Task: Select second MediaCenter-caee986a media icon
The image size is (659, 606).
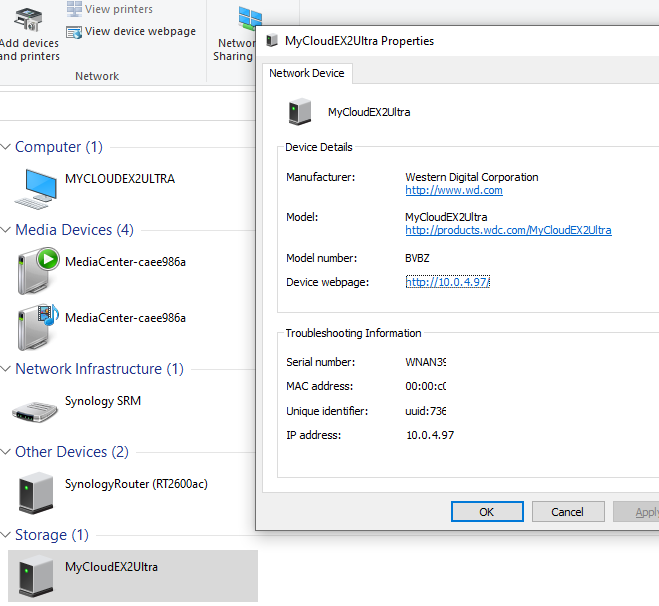Action: [37, 327]
